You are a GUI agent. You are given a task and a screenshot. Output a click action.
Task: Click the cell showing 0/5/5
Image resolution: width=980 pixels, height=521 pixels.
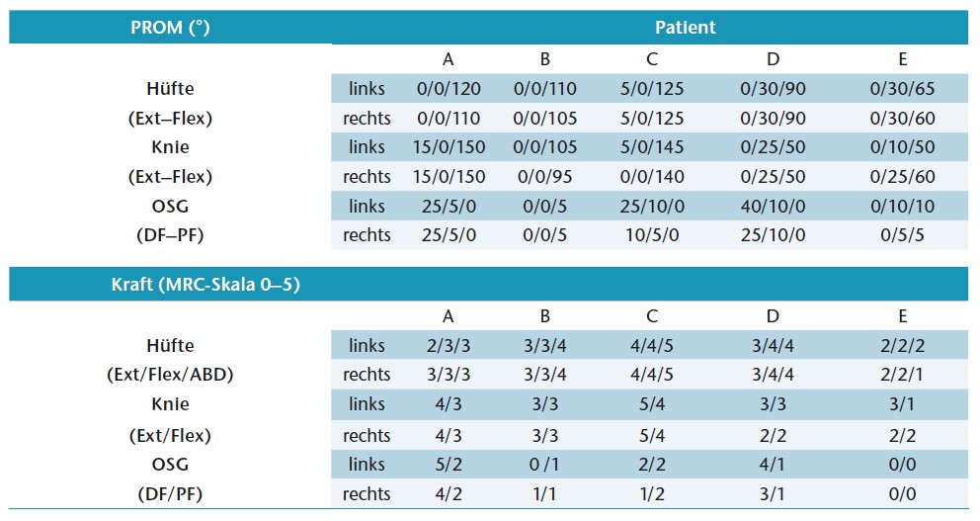click(x=902, y=235)
